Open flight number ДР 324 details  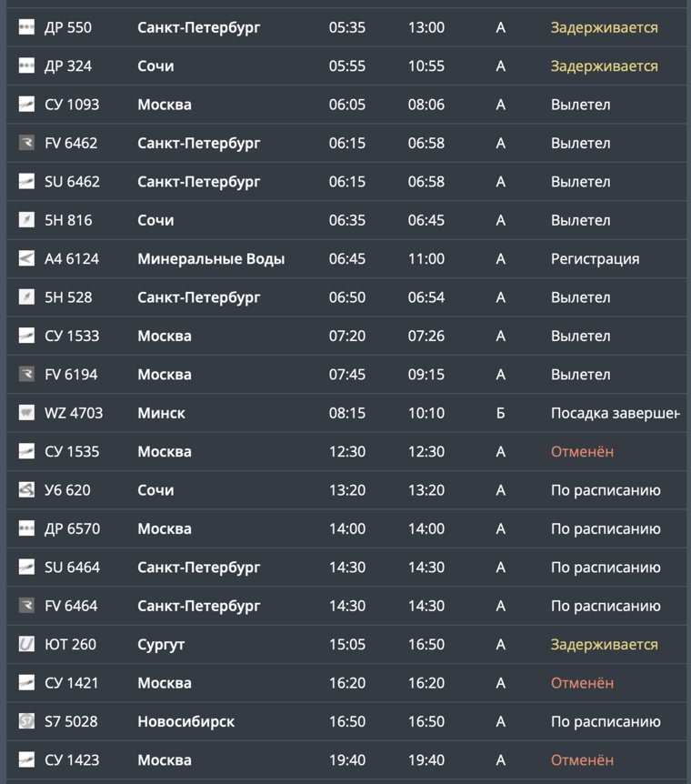(68, 66)
